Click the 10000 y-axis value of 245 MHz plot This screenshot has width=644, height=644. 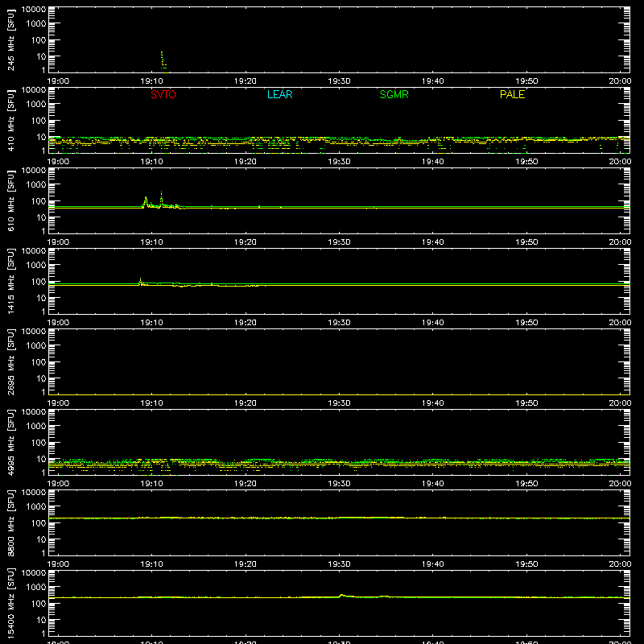[34, 10]
